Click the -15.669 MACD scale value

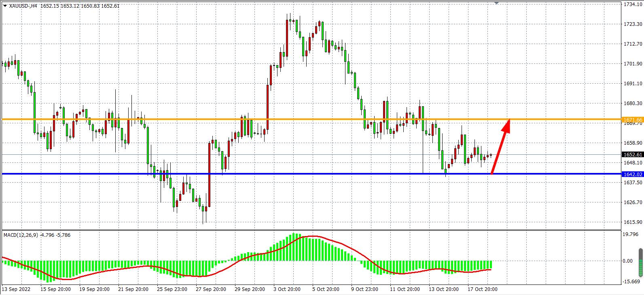click(630, 281)
